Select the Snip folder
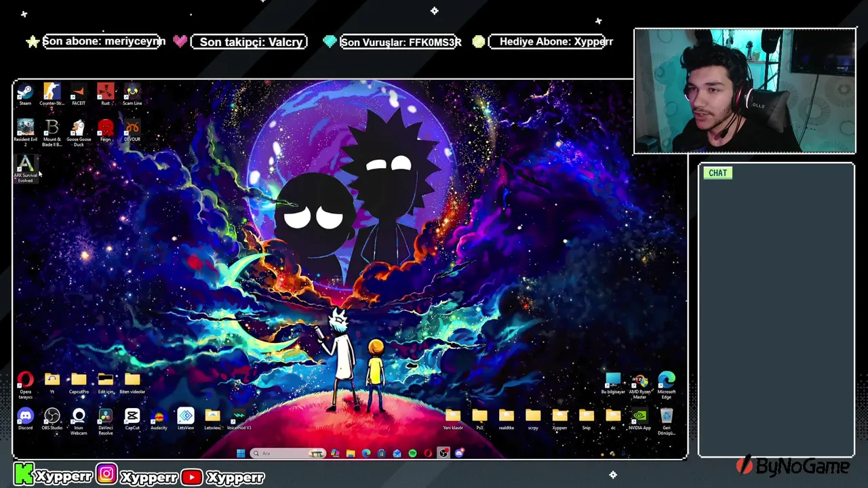 click(587, 420)
